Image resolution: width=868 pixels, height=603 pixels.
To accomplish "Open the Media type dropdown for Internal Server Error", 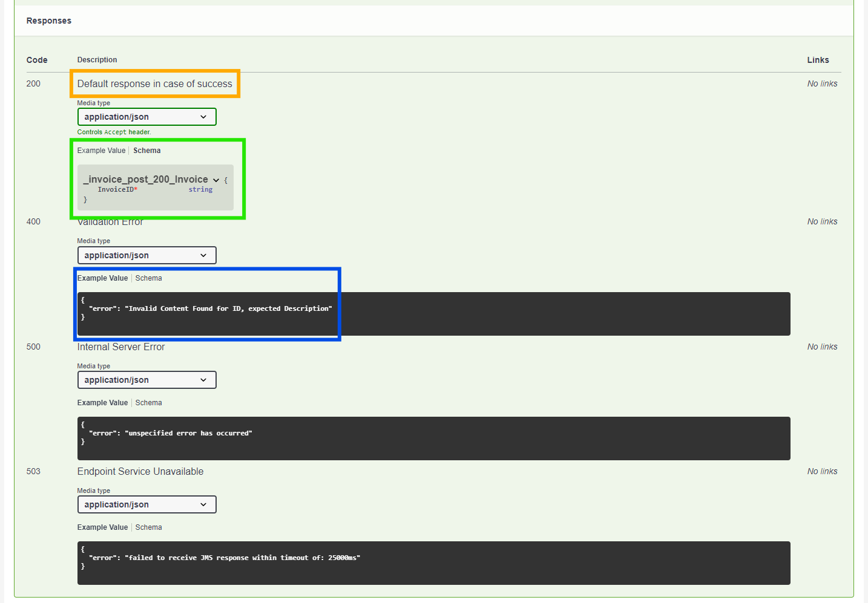I will (x=146, y=379).
